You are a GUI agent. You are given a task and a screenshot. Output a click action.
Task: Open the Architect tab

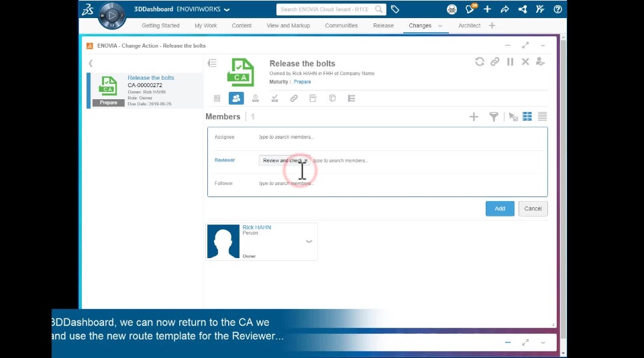click(470, 25)
